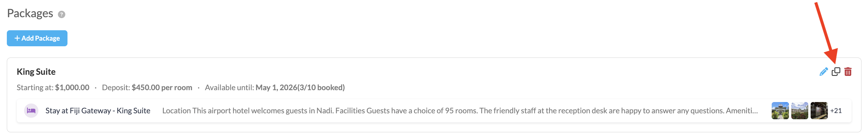Open the third hotel photo thumbnail
Viewport: 868px width, 140px height.
click(x=819, y=111)
